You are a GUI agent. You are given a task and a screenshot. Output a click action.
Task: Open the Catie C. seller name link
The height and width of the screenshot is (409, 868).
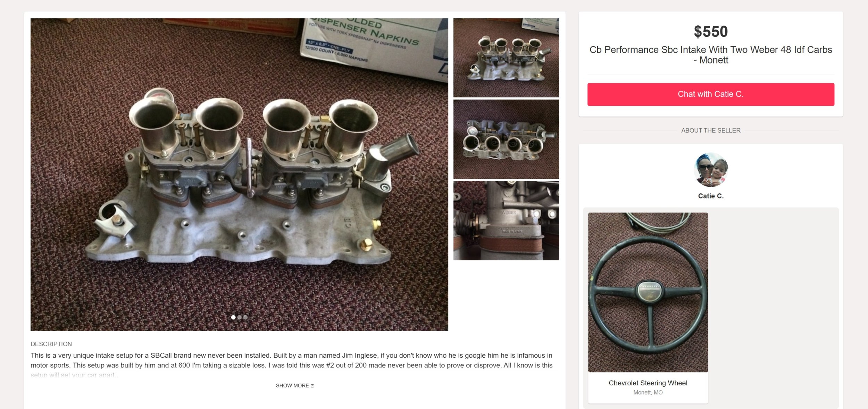point(711,196)
